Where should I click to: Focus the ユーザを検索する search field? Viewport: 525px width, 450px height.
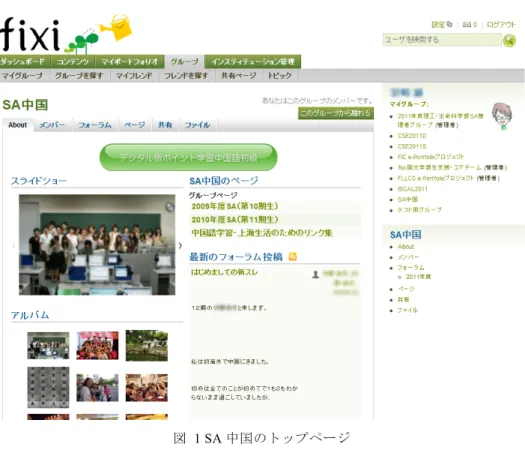click(442, 40)
